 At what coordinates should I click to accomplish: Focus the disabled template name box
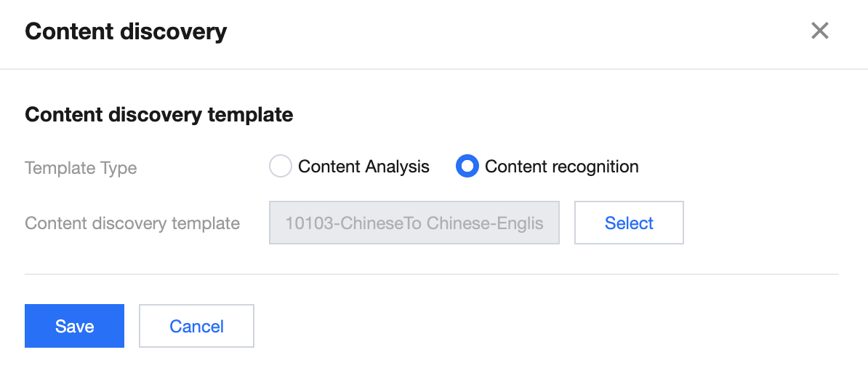tap(414, 223)
